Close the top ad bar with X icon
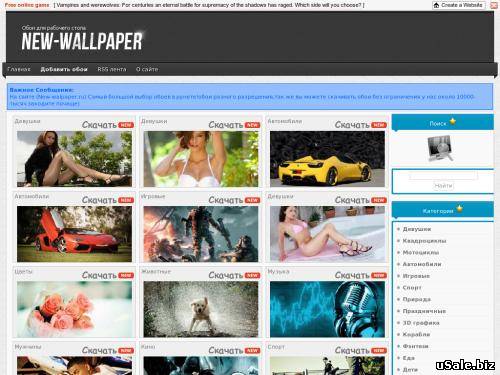The height and width of the screenshot is (375, 500). [x=494, y=5]
